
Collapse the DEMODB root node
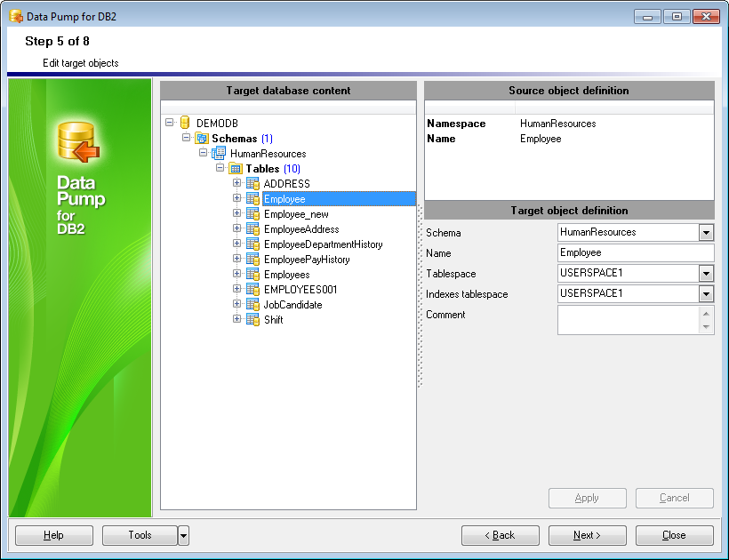pyautogui.click(x=170, y=124)
